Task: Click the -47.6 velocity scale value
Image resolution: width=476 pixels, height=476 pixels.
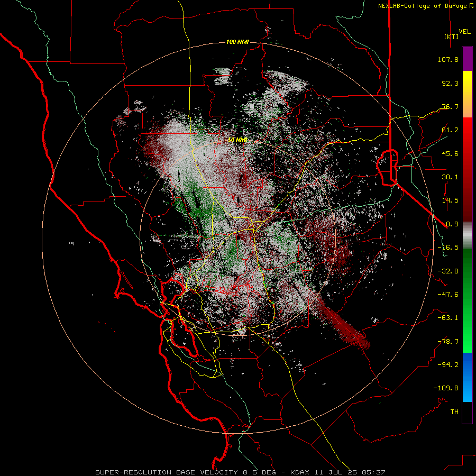Action: pos(448,295)
